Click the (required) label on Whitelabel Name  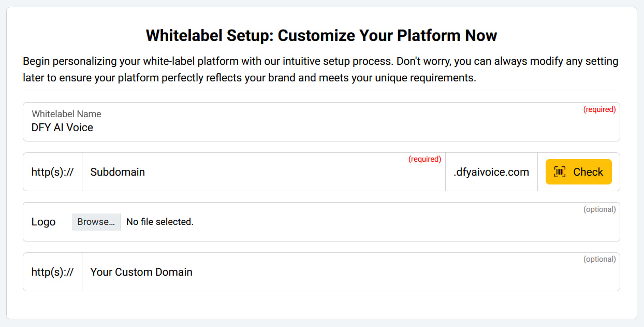599,109
